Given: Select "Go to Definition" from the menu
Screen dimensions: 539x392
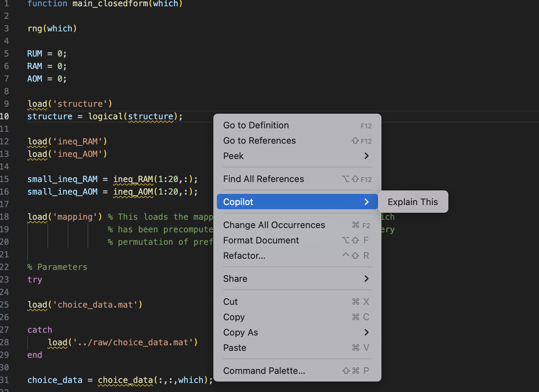Looking at the screenshot, I should point(256,125).
